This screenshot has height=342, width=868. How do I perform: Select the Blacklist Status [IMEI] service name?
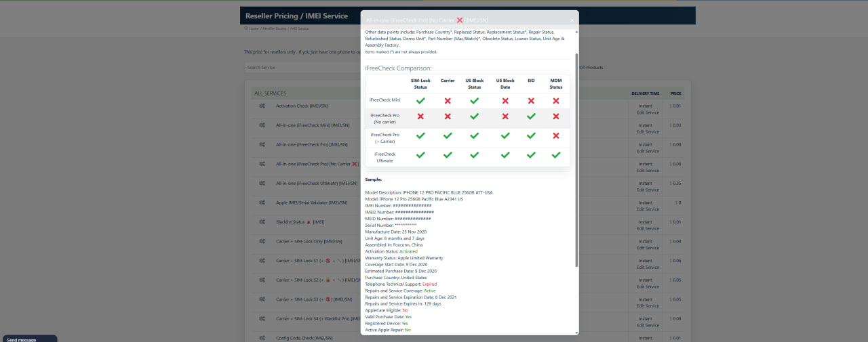point(300,221)
